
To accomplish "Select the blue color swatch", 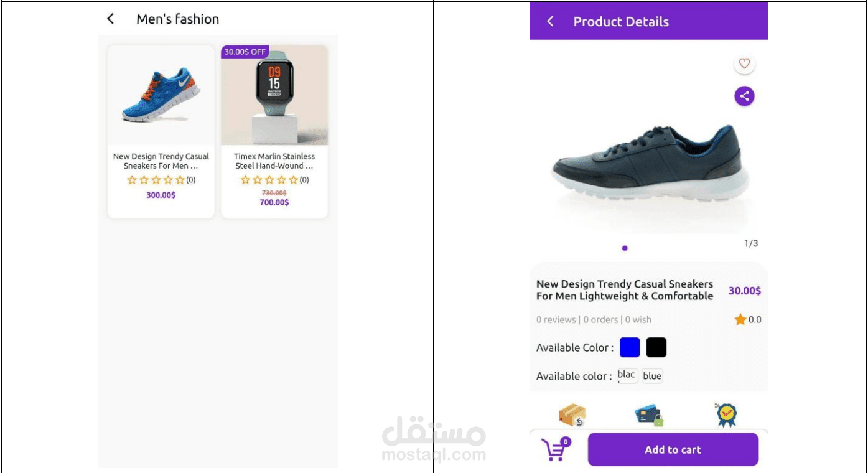I will click(x=630, y=347).
